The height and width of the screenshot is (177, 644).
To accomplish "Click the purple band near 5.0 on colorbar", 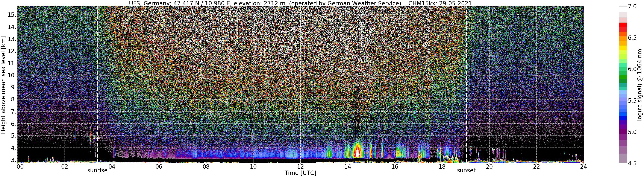I will (x=623, y=132).
